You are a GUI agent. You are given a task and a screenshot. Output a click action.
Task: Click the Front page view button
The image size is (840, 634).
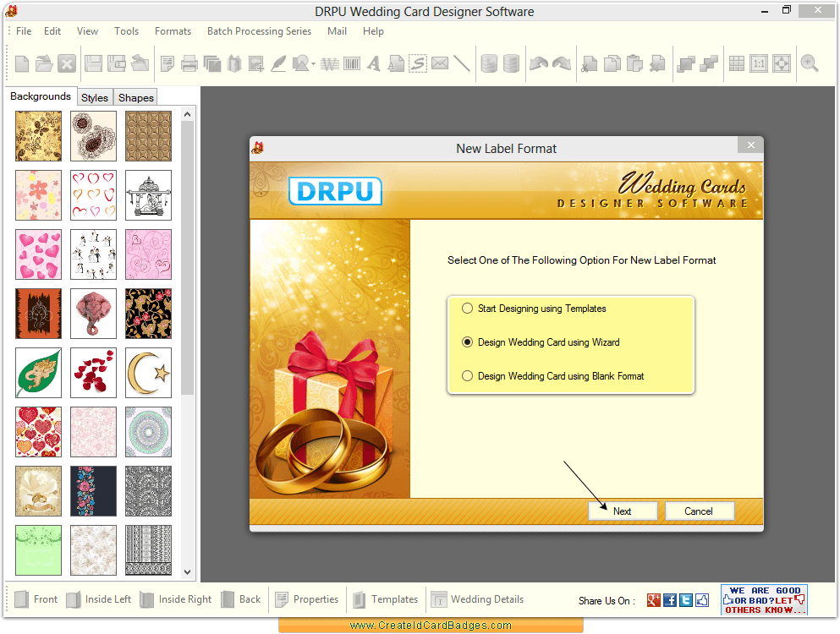point(36,599)
